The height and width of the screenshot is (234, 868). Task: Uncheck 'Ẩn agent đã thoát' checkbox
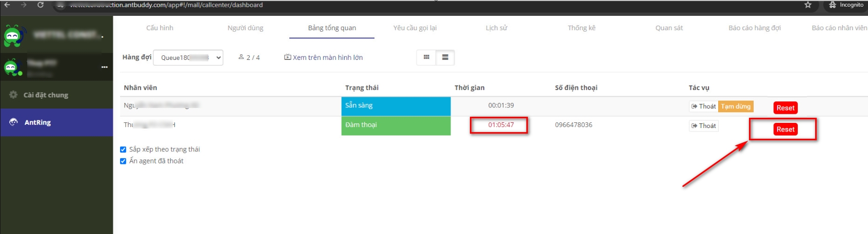click(123, 161)
